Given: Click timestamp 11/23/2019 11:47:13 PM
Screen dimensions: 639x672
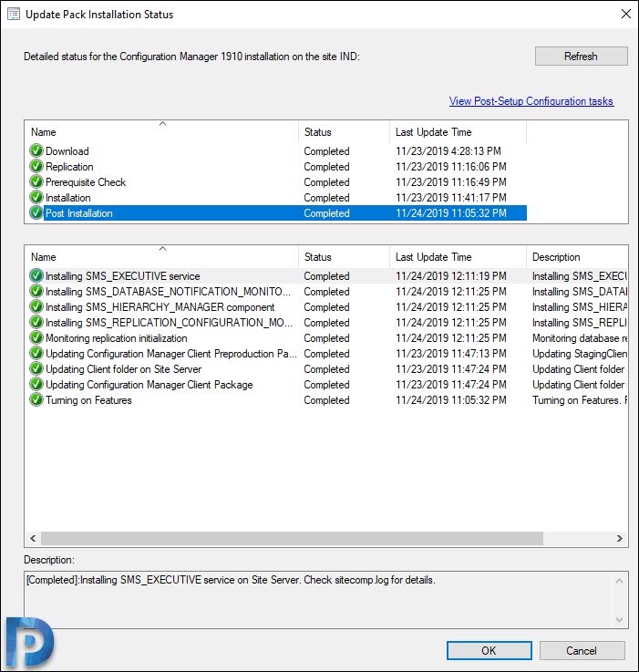Looking at the screenshot, I should tap(451, 354).
